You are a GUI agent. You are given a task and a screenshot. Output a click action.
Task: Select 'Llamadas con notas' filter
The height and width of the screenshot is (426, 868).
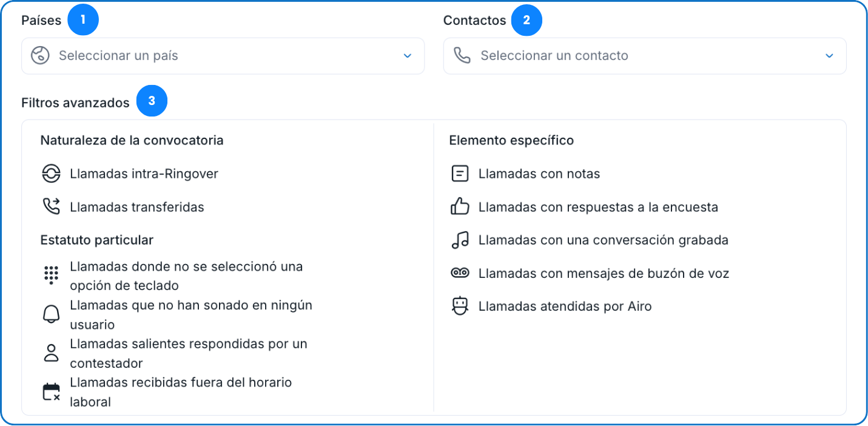coord(539,174)
